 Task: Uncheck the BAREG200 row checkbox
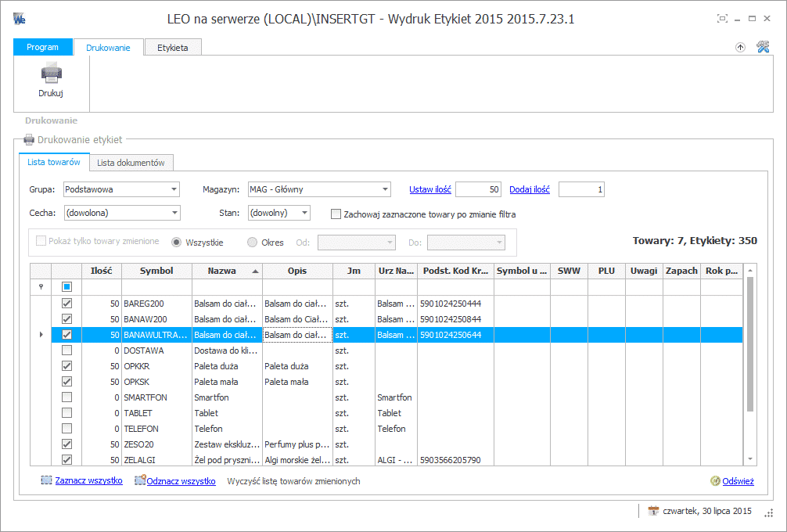[x=66, y=303]
